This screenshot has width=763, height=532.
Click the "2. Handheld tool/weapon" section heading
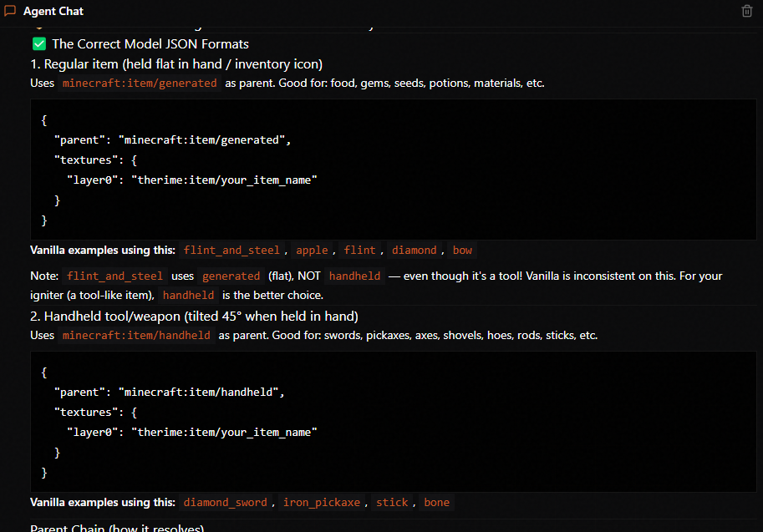point(194,316)
